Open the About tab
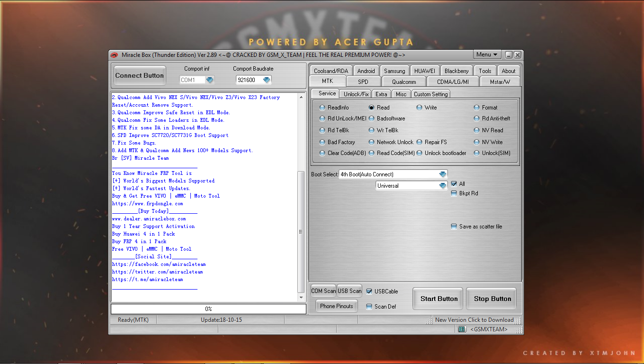The height and width of the screenshot is (364, 644). (509, 71)
